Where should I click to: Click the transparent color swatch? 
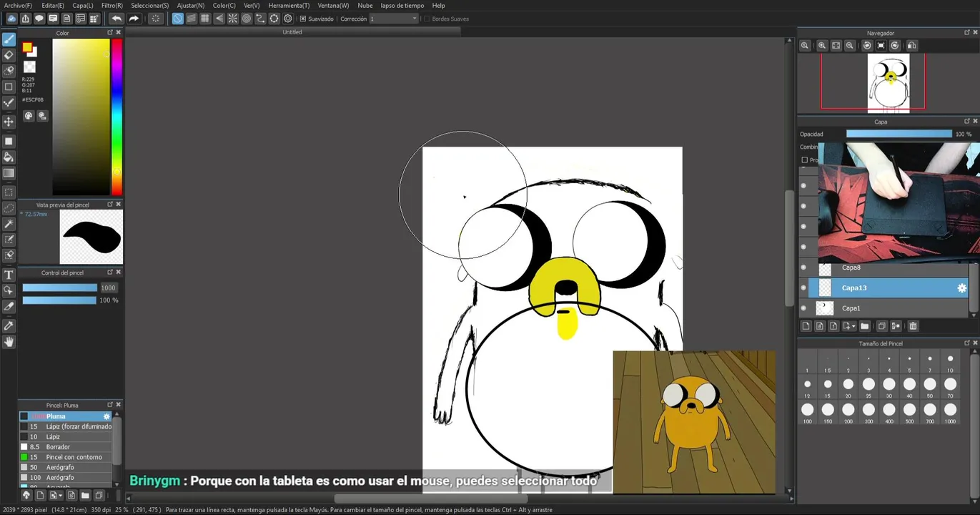29,67
